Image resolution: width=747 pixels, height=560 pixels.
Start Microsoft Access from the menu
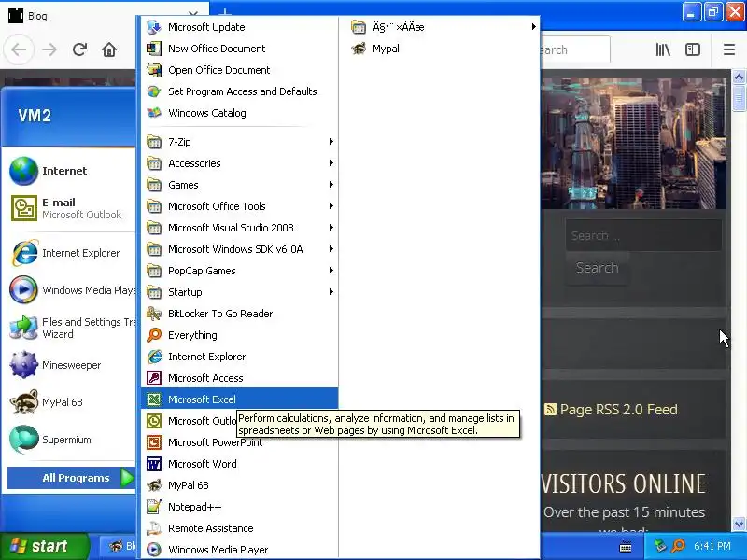coord(239,378)
